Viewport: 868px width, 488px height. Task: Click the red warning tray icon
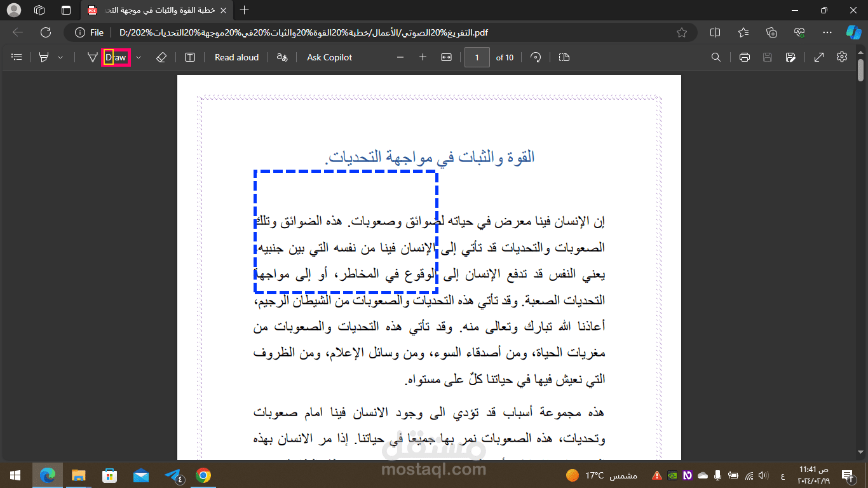pyautogui.click(x=657, y=475)
